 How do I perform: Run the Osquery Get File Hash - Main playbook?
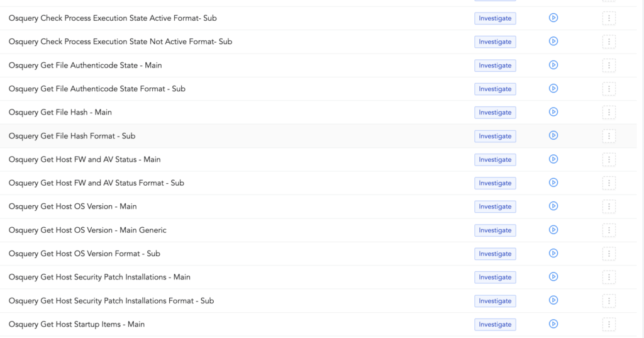pos(553,112)
